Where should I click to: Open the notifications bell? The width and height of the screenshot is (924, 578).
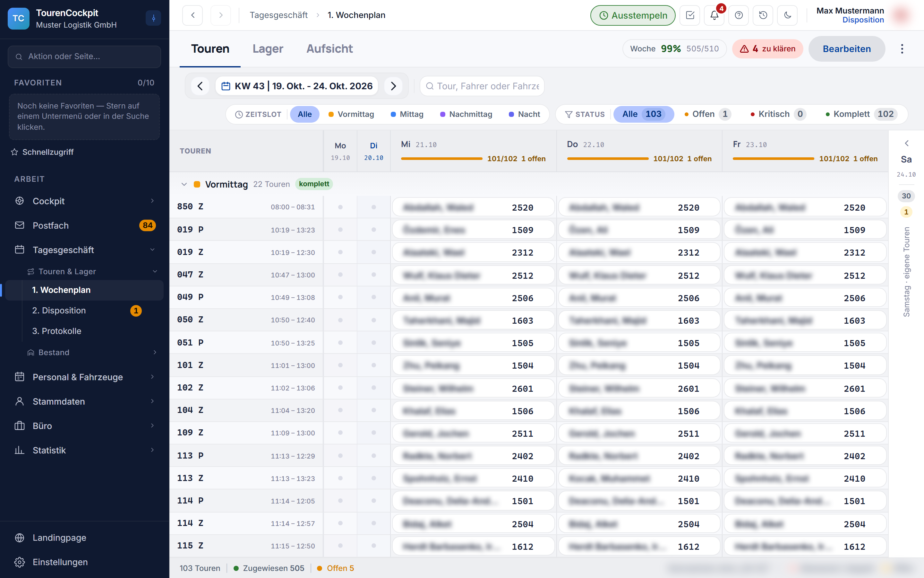pos(714,15)
